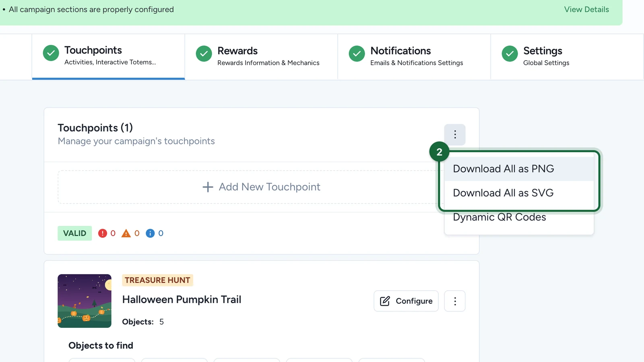Click the Halloween Pumpkin Trail title
The width and height of the screenshot is (644, 362).
(x=182, y=300)
